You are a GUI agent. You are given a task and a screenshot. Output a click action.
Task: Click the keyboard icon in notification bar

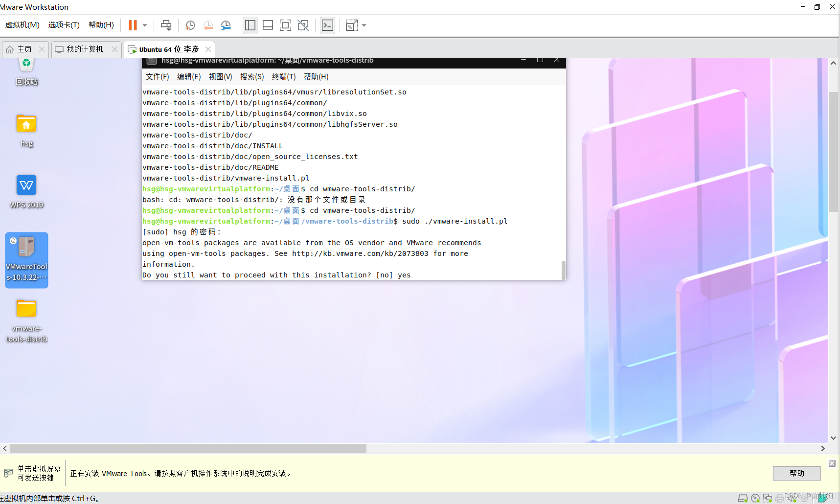pos(8,473)
